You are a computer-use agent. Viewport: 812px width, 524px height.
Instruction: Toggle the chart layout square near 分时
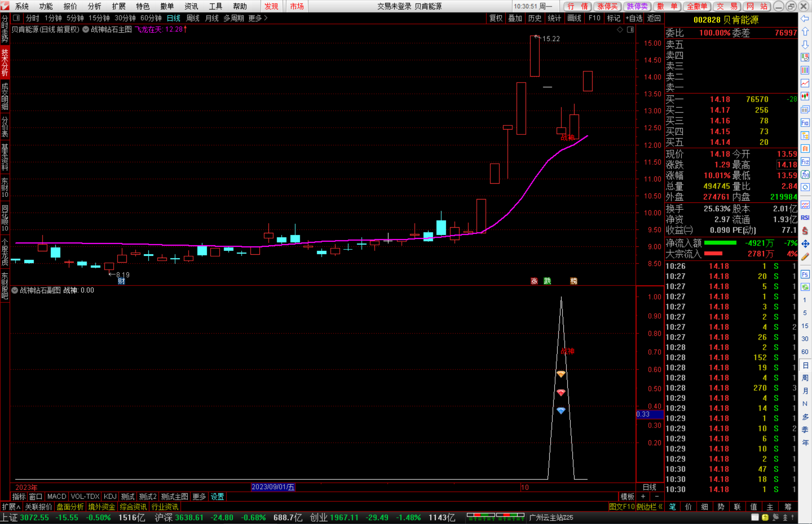pos(16,18)
